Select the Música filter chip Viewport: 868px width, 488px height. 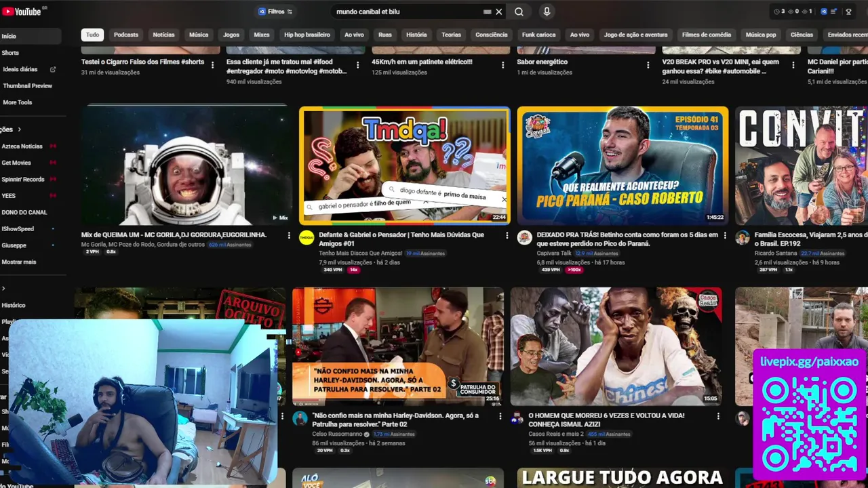point(199,35)
